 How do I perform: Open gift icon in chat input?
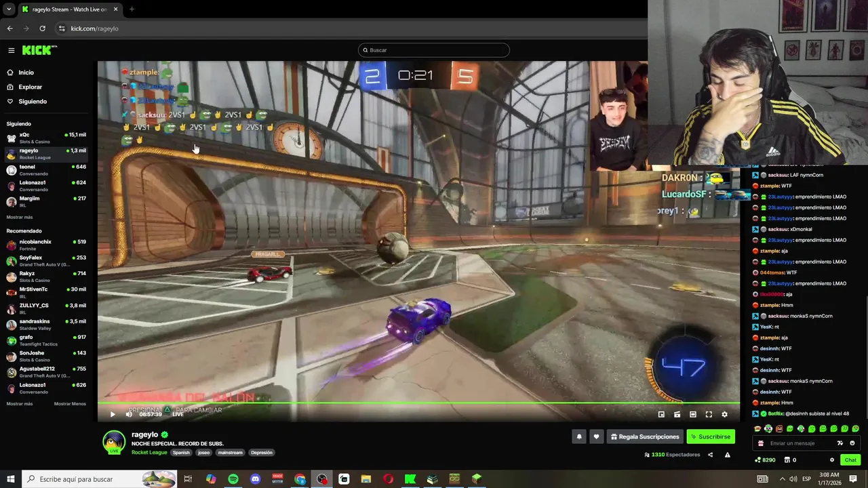(761, 443)
